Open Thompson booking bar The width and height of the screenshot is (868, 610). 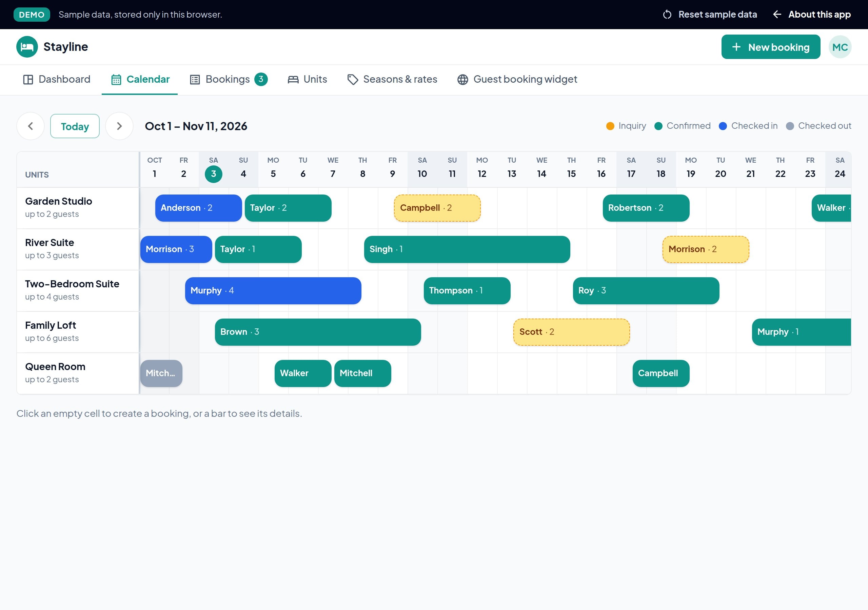click(x=467, y=291)
